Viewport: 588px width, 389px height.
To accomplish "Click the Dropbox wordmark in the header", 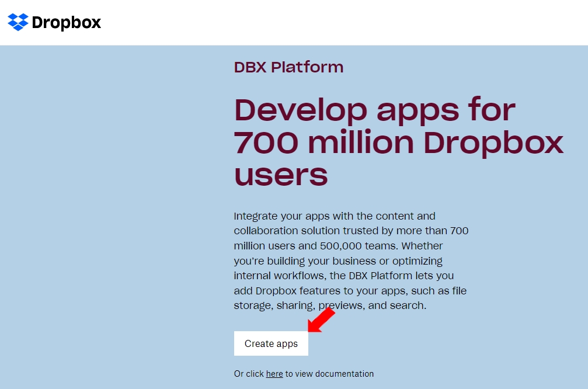I will pos(66,23).
